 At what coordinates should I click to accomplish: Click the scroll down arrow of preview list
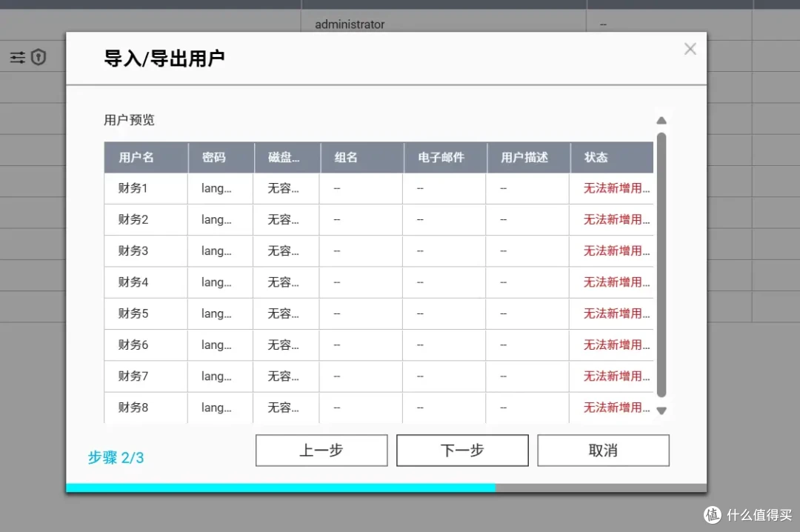coord(661,410)
